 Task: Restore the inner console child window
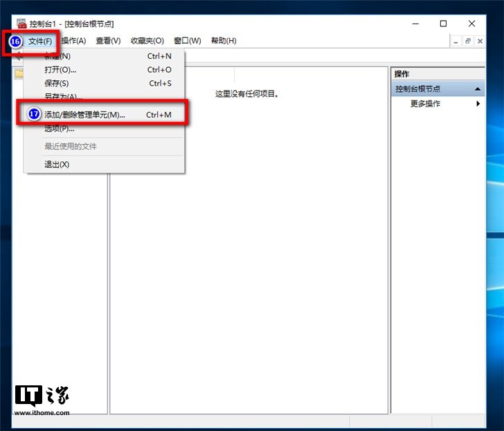tap(468, 41)
